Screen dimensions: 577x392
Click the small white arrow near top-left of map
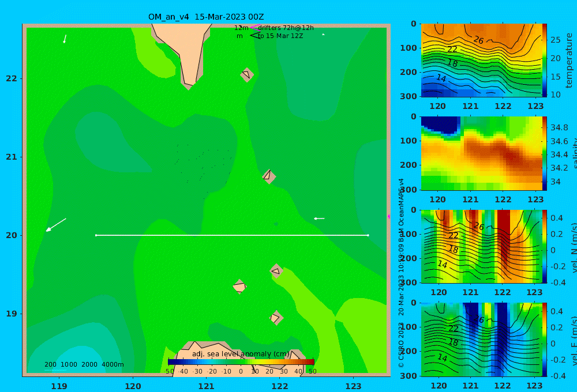click(65, 39)
